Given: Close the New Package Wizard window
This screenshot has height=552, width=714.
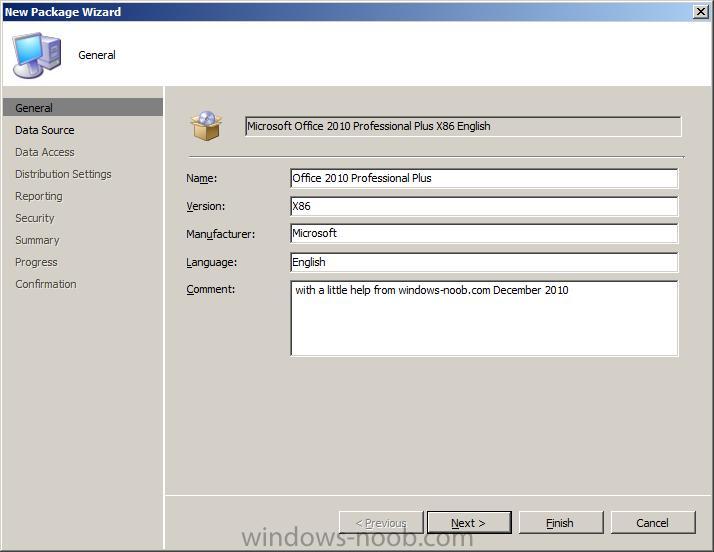Looking at the screenshot, I should (700, 11).
